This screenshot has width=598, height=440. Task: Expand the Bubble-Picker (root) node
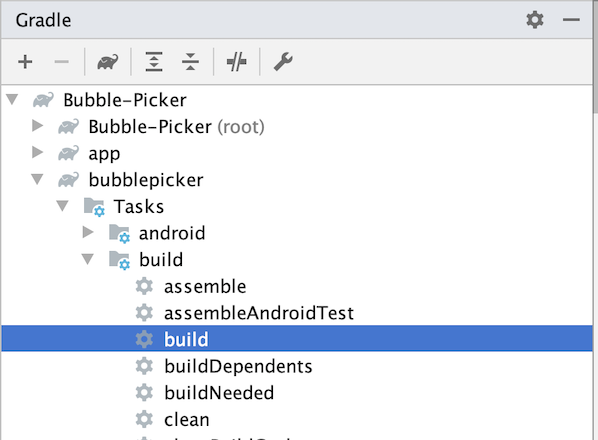click(x=37, y=126)
